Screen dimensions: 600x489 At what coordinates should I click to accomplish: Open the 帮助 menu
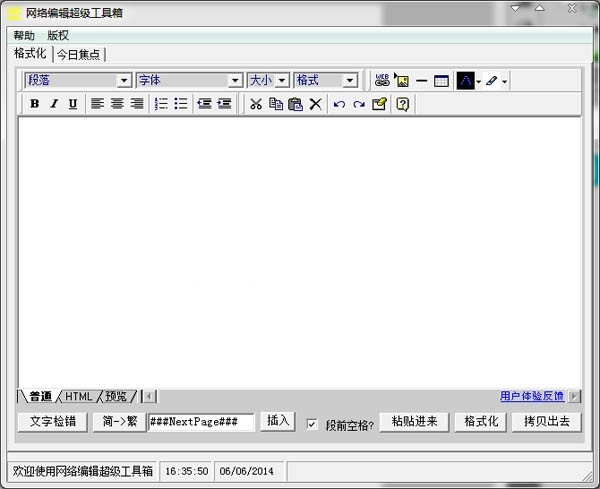point(24,35)
